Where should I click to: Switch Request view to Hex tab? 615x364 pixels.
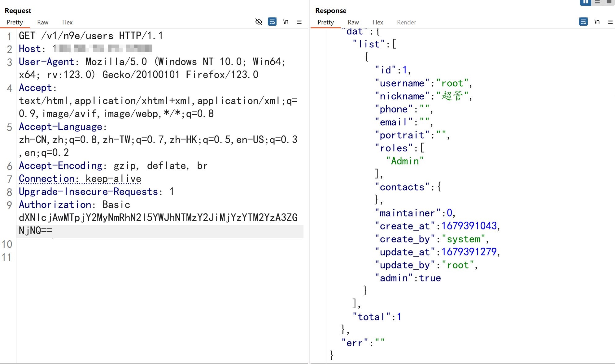tap(67, 22)
